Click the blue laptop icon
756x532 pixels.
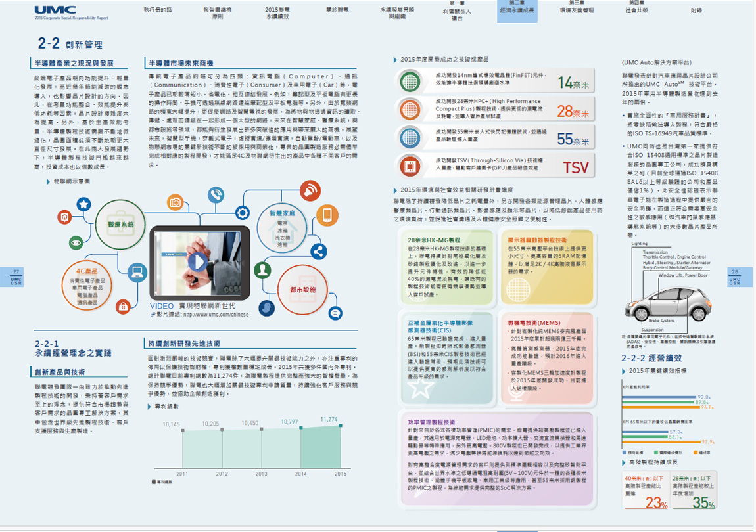(x=137, y=271)
